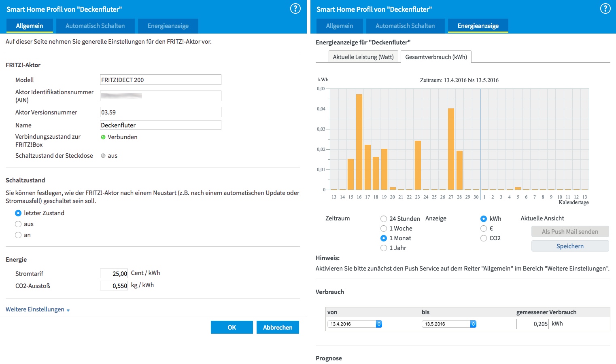Show 'Gesamtverbrauch (kWh)' sub-tab

[436, 57]
